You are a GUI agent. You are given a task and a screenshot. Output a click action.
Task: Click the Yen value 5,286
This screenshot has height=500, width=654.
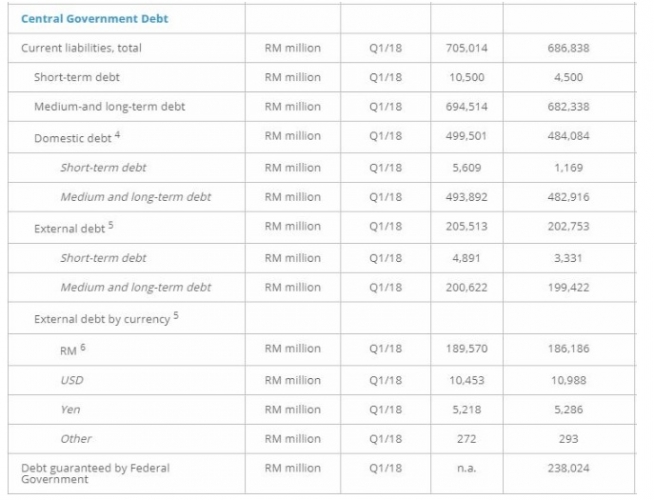568,410
